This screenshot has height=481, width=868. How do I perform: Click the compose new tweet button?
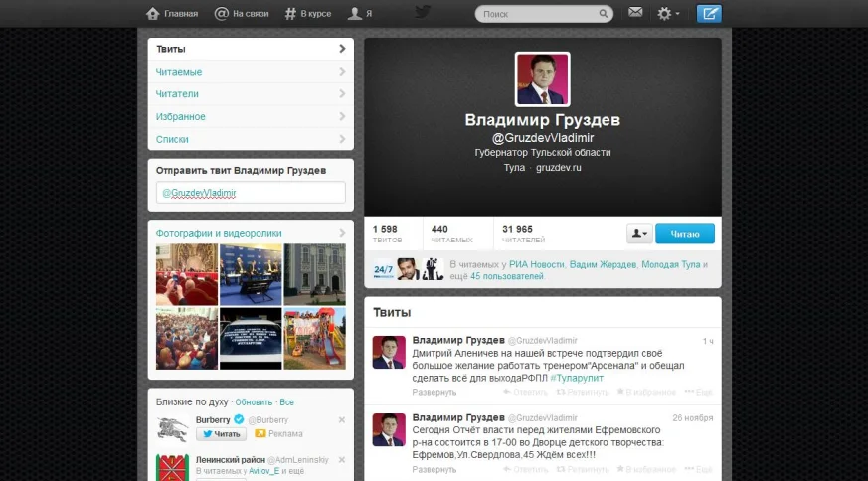709,14
